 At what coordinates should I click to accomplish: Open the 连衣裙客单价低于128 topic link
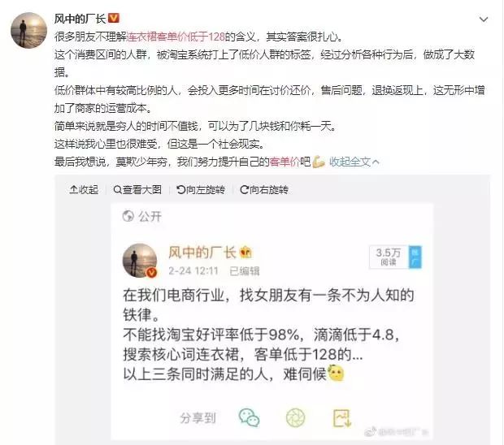tap(176, 37)
